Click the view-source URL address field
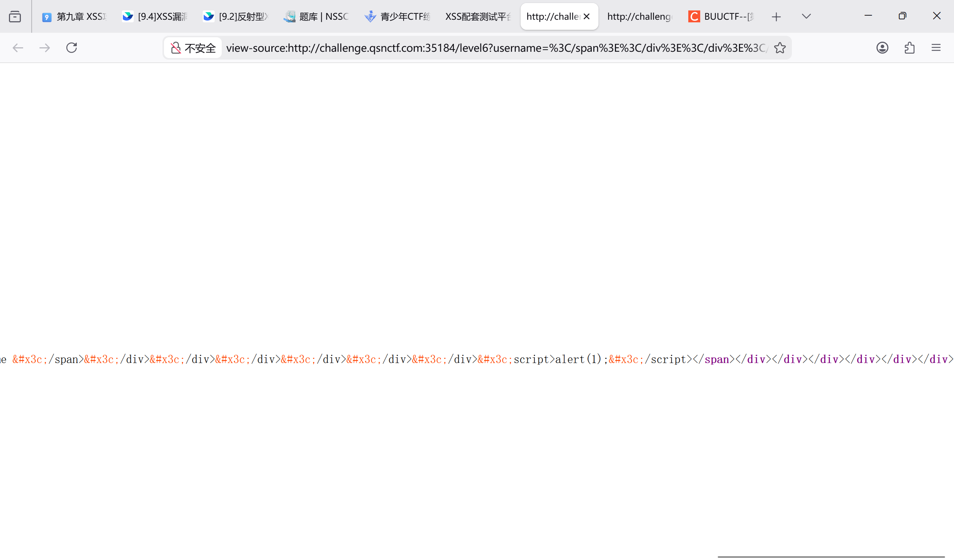 click(496, 48)
